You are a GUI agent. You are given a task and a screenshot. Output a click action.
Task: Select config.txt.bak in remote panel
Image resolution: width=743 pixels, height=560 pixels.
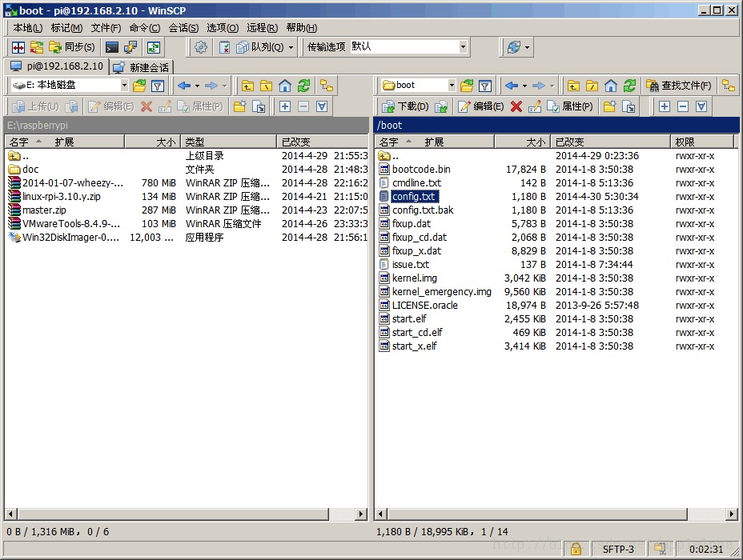pos(423,210)
